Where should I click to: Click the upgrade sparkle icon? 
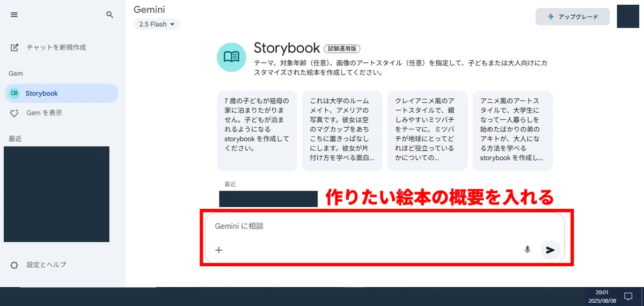click(550, 17)
